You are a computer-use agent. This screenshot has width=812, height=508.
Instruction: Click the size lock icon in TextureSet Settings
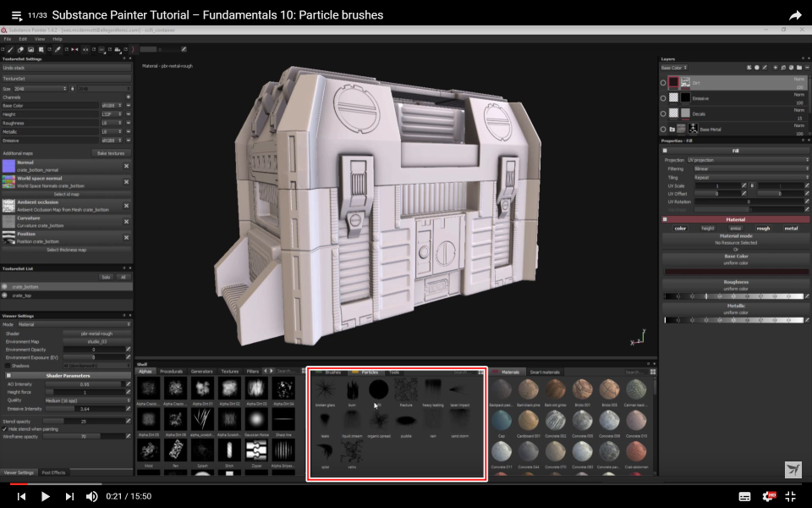(x=73, y=89)
